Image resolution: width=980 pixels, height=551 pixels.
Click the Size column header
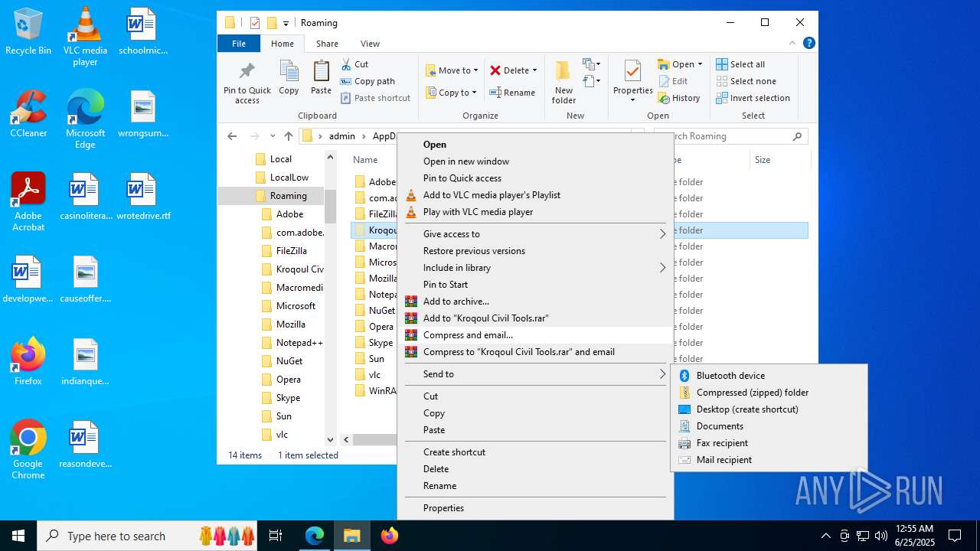780,160
